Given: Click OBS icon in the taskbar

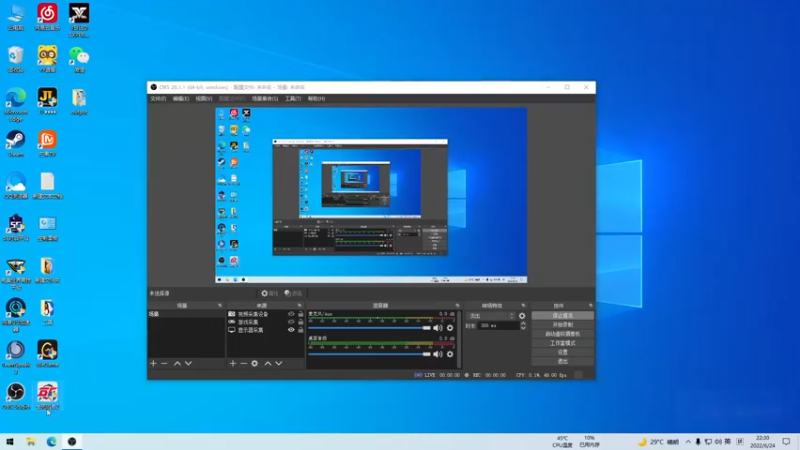Looking at the screenshot, I should (72, 442).
